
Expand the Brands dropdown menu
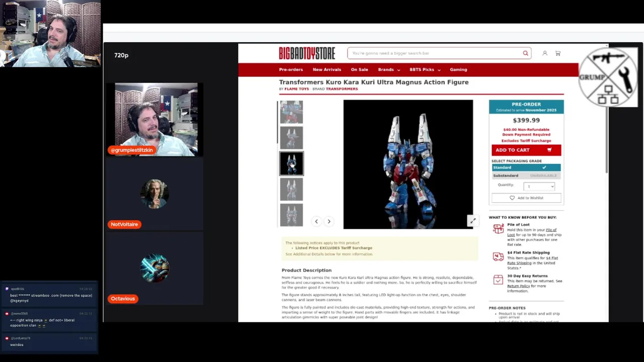tap(389, 70)
